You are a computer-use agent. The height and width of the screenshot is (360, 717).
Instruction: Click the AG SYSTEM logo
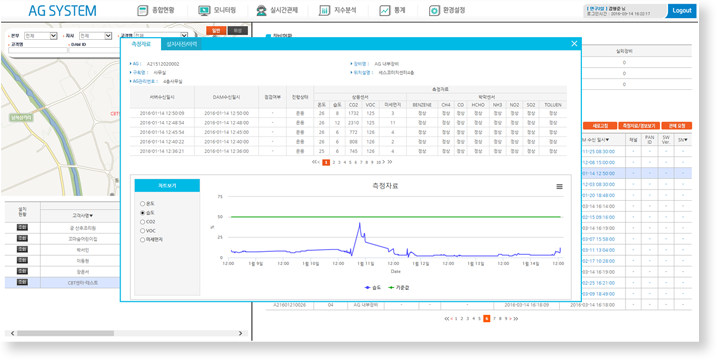[x=62, y=11]
